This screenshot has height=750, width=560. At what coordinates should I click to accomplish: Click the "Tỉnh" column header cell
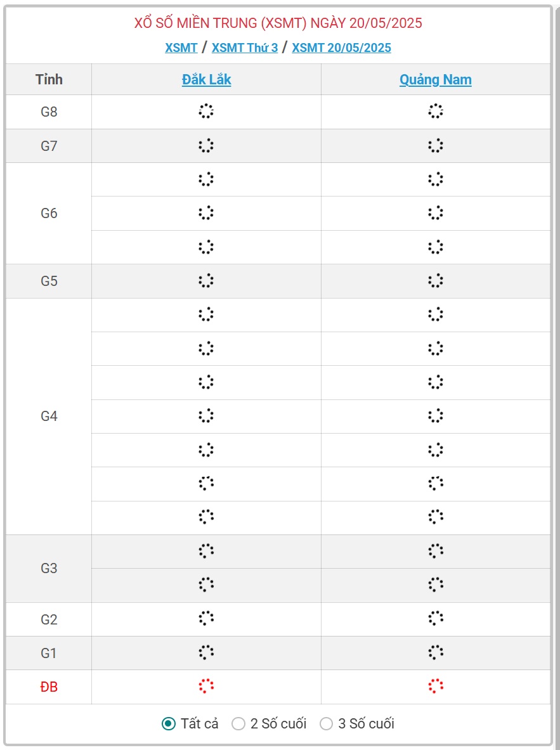click(x=49, y=80)
